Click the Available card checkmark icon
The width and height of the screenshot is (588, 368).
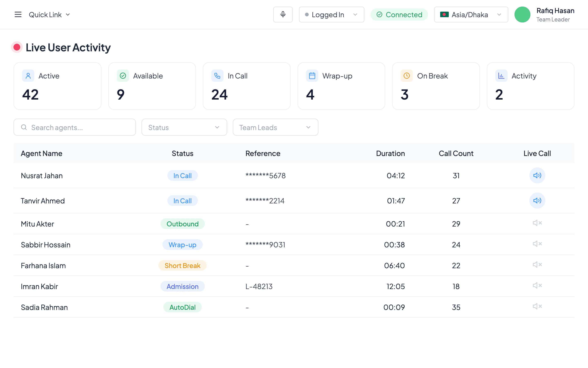[x=123, y=76]
